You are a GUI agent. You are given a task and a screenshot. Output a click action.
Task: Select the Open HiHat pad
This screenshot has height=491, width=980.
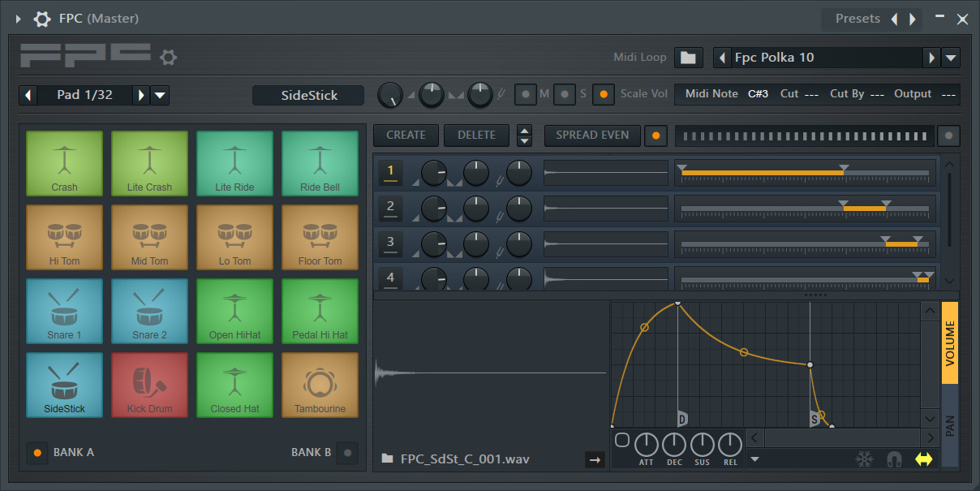coord(234,311)
